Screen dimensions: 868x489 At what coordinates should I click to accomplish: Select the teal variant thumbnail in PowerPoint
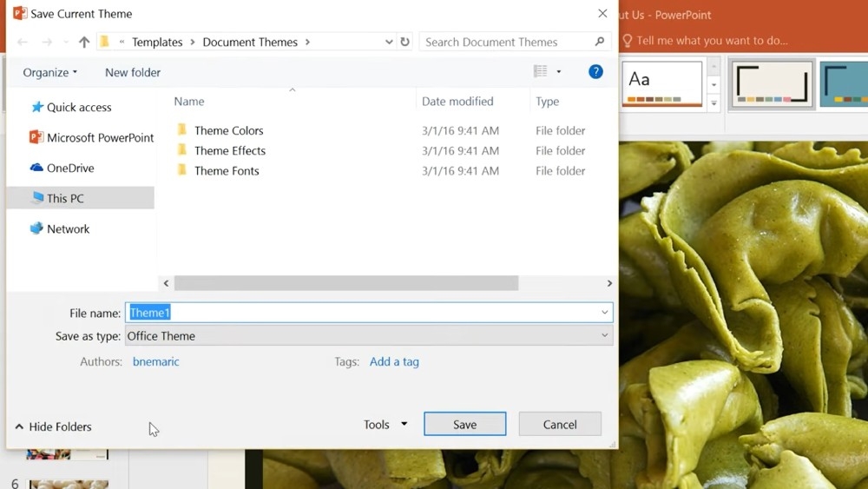(x=843, y=83)
